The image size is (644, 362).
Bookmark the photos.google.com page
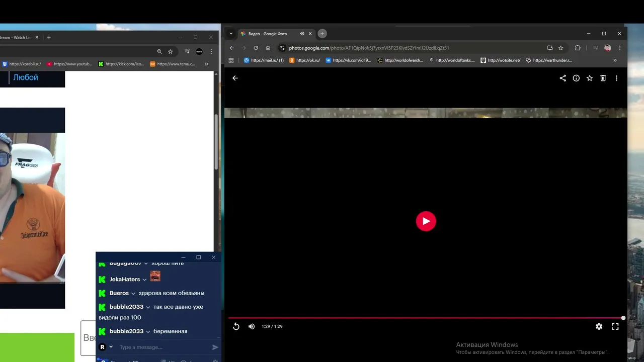click(x=560, y=48)
